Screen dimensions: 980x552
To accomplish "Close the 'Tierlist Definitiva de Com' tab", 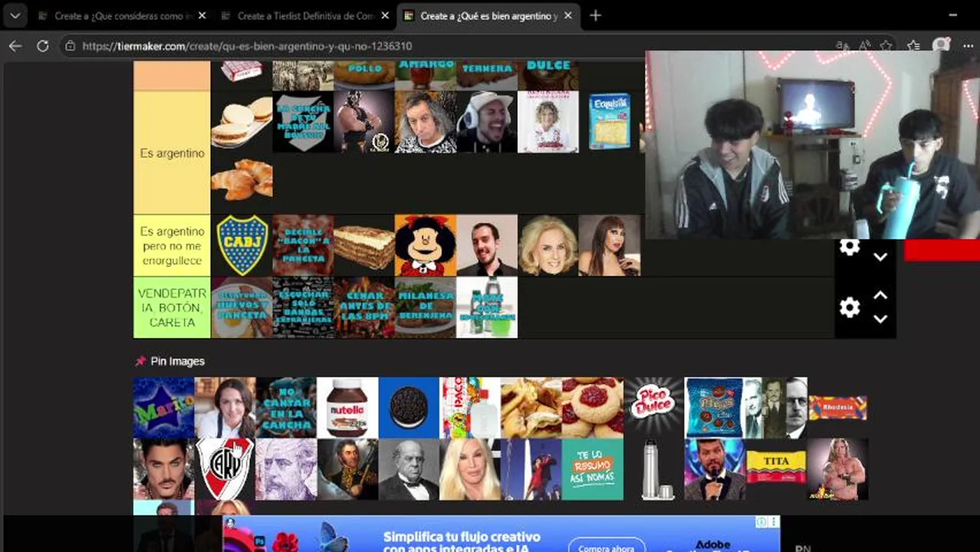I will click(385, 15).
